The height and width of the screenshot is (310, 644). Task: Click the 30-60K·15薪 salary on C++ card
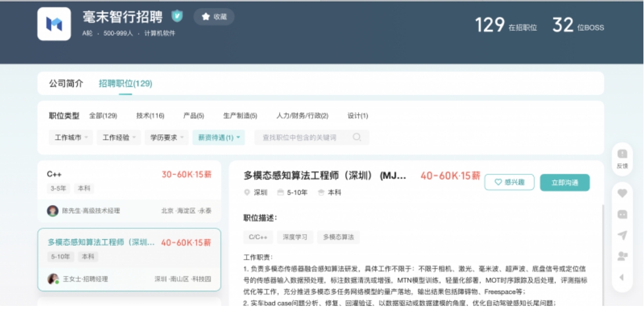click(x=186, y=174)
